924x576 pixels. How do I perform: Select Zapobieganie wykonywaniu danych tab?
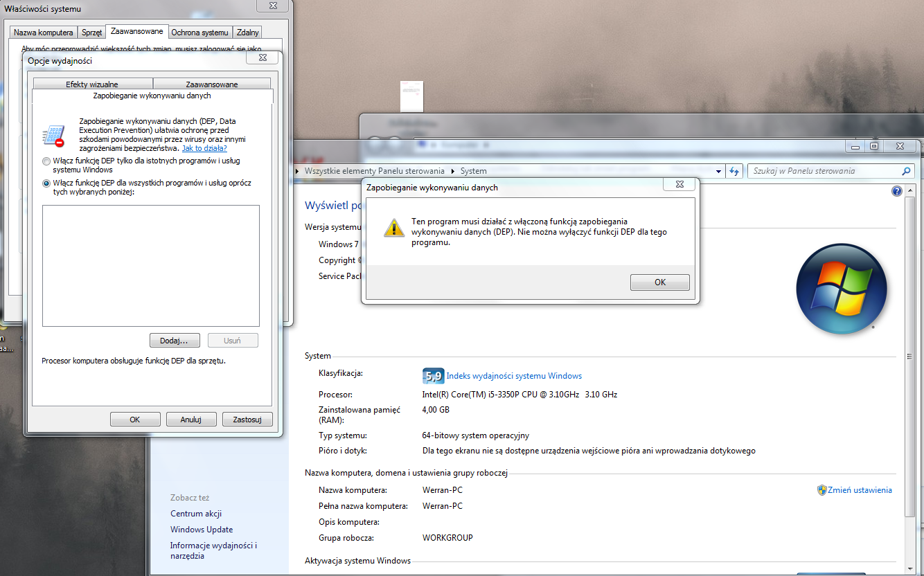(x=152, y=96)
